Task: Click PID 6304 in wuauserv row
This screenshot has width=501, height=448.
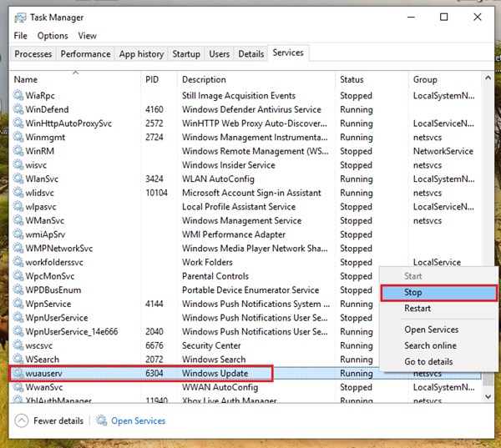Action: (154, 373)
